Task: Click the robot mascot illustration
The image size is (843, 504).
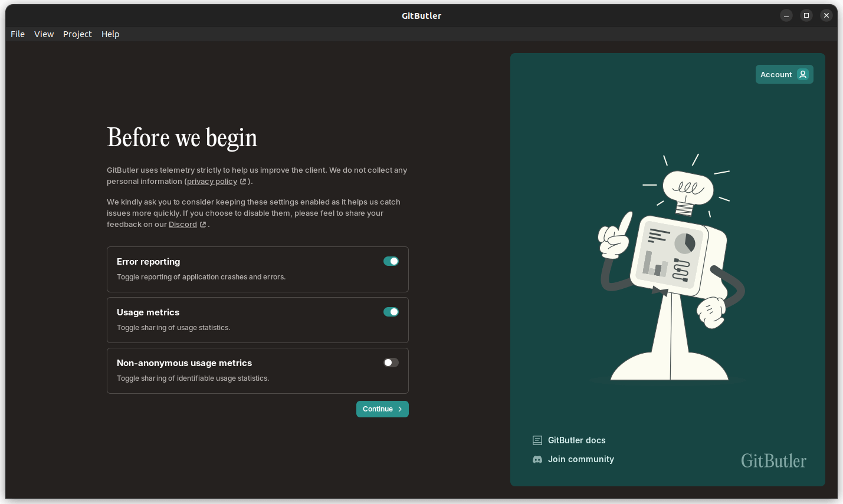Action: (667, 265)
